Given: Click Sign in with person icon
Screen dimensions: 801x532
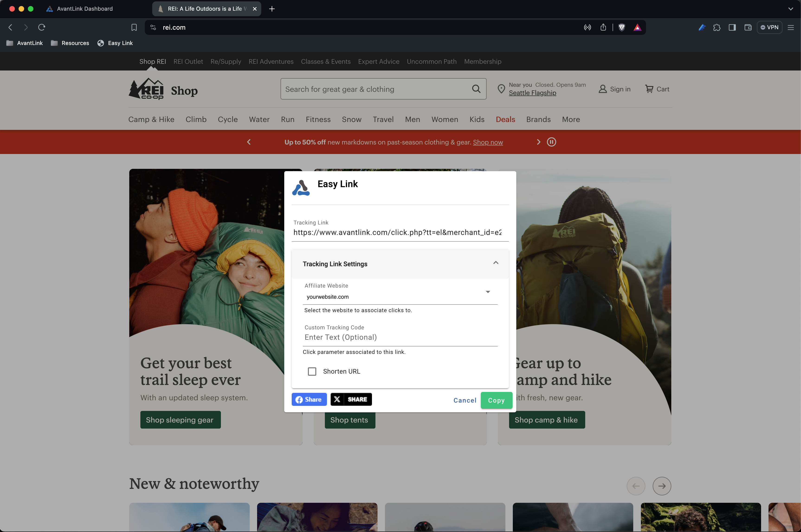Looking at the screenshot, I should tap(614, 89).
